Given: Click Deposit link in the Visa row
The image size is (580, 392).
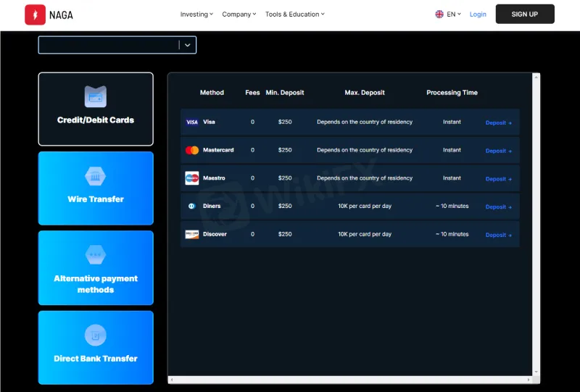Looking at the screenshot, I should [498, 122].
